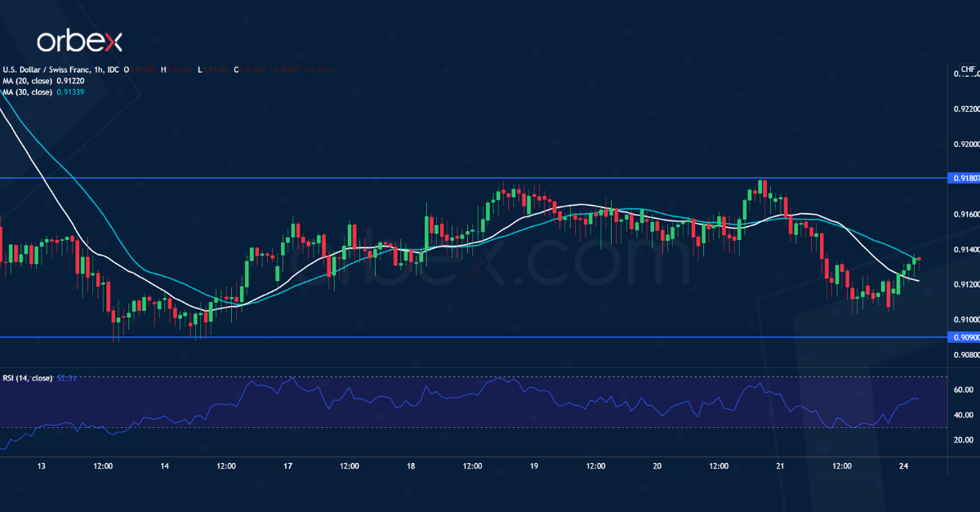Click the lower horizontal support line
The width and height of the screenshot is (980, 512).
tap(490, 337)
